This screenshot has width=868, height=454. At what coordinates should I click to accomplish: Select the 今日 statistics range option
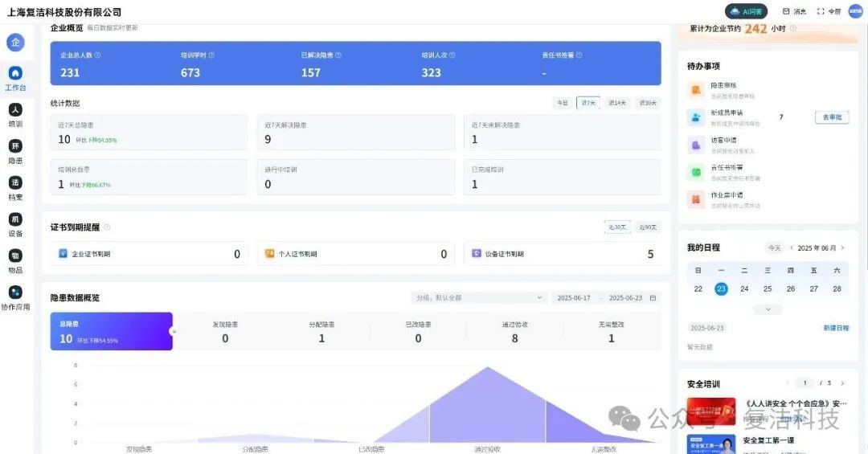[x=563, y=103]
